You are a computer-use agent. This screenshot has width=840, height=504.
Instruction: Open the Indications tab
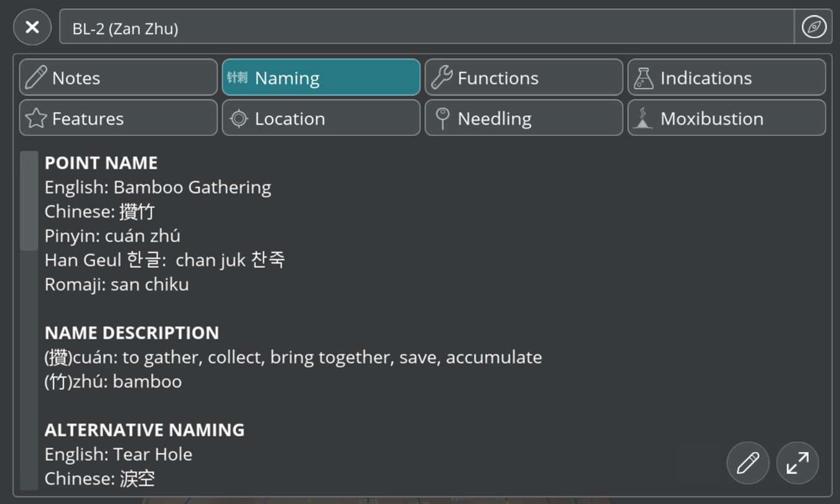click(727, 78)
